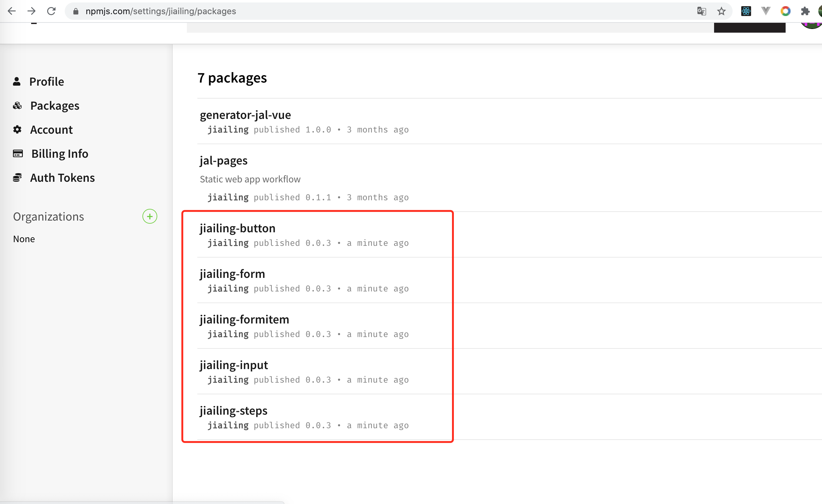822x504 pixels.
Task: Open Auth Tokens section
Action: pos(62,178)
